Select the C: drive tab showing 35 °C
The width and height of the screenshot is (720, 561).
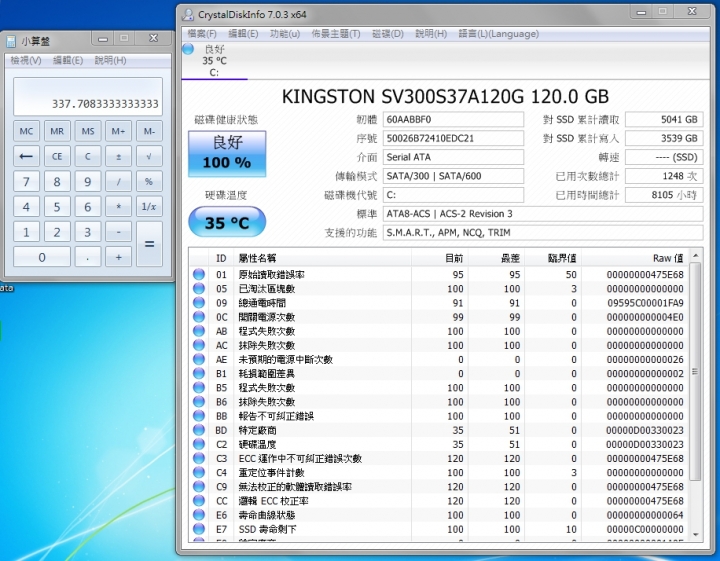click(214, 61)
